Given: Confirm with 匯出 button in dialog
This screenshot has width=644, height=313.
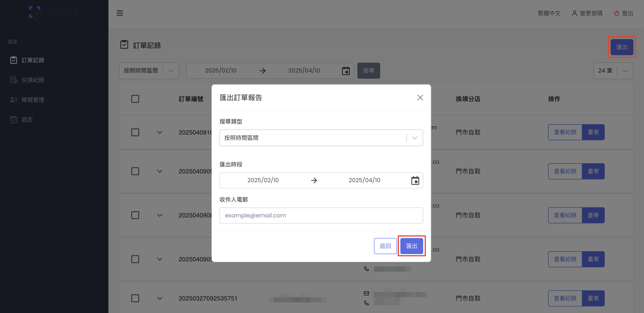Looking at the screenshot, I should click(412, 246).
